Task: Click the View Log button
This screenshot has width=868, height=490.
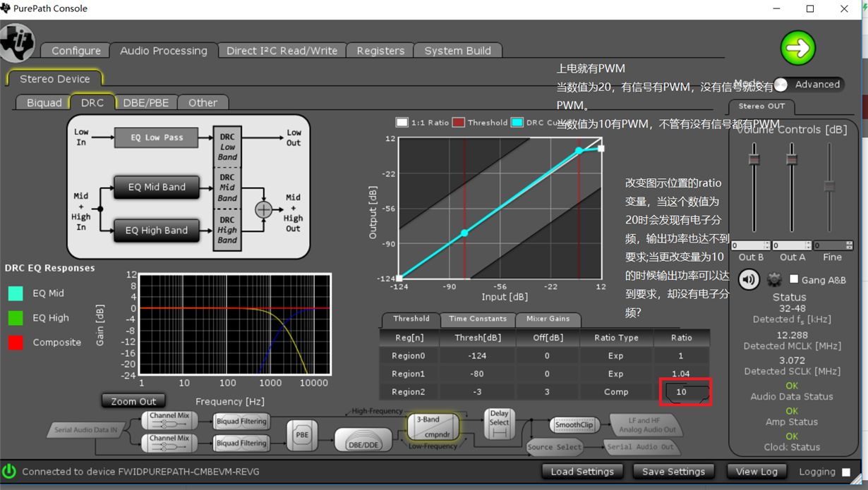Action: [757, 472]
